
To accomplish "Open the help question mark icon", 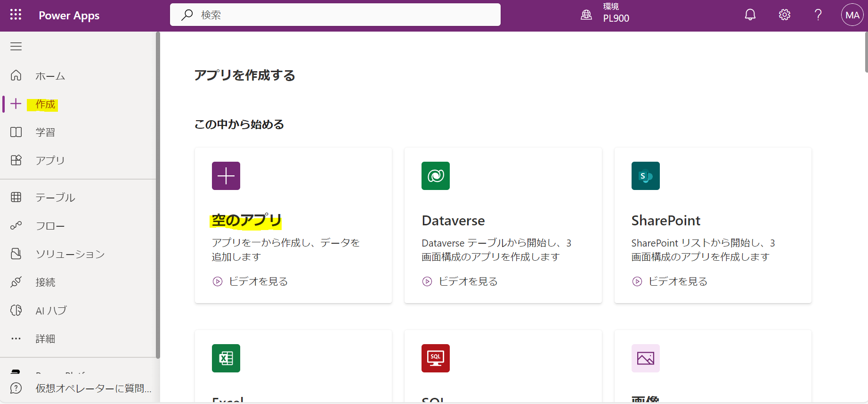I will [819, 15].
